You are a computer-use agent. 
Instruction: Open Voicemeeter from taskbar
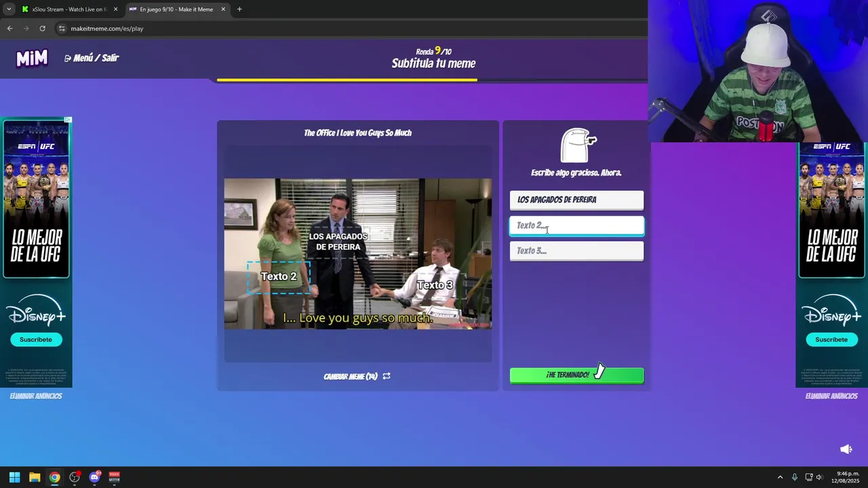tap(115, 477)
